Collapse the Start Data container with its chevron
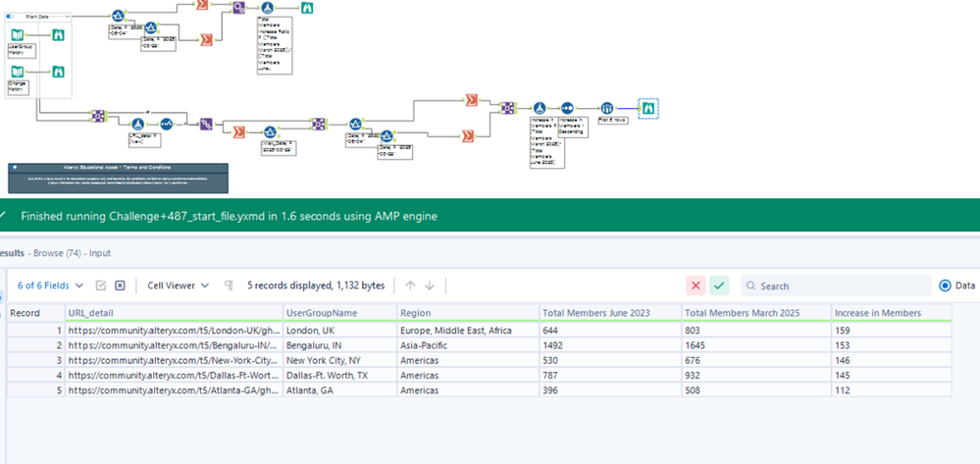The width and height of the screenshot is (980, 464). pos(68,17)
